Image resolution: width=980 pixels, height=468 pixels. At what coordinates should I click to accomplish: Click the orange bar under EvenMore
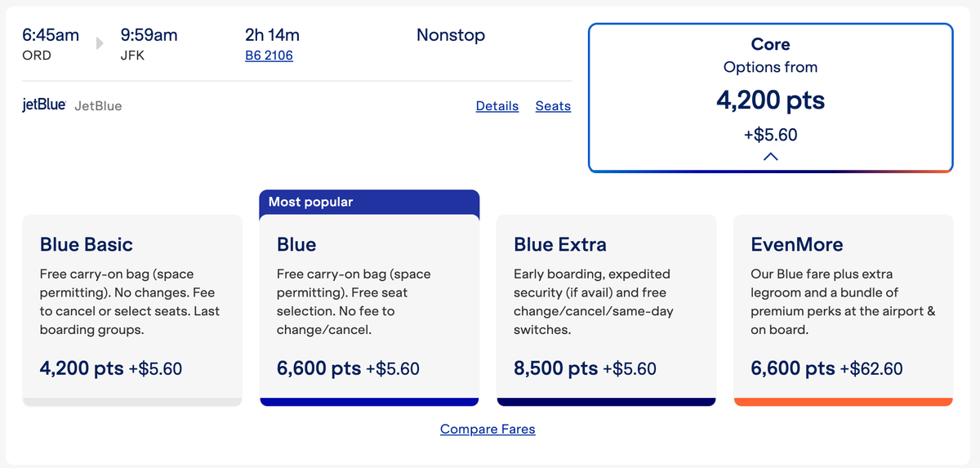[x=843, y=401]
